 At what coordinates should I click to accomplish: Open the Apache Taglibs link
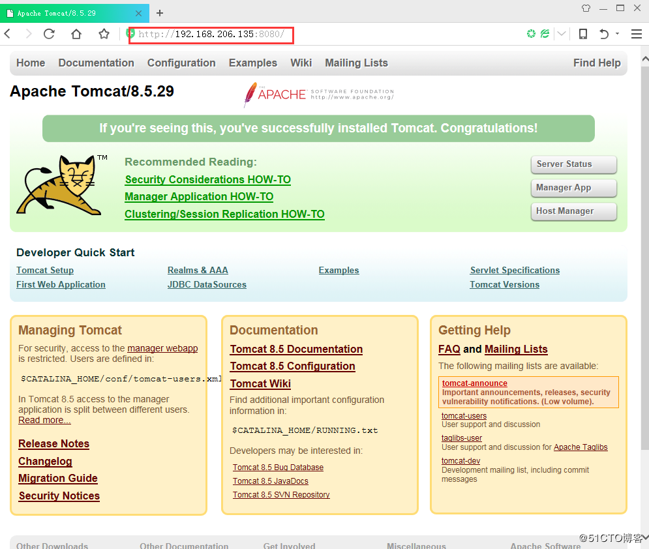coord(581,447)
